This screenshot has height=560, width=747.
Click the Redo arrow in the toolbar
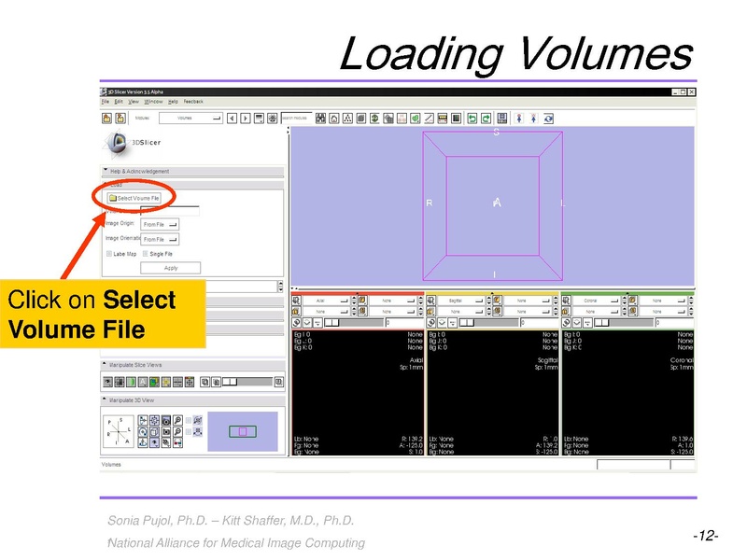click(485, 118)
